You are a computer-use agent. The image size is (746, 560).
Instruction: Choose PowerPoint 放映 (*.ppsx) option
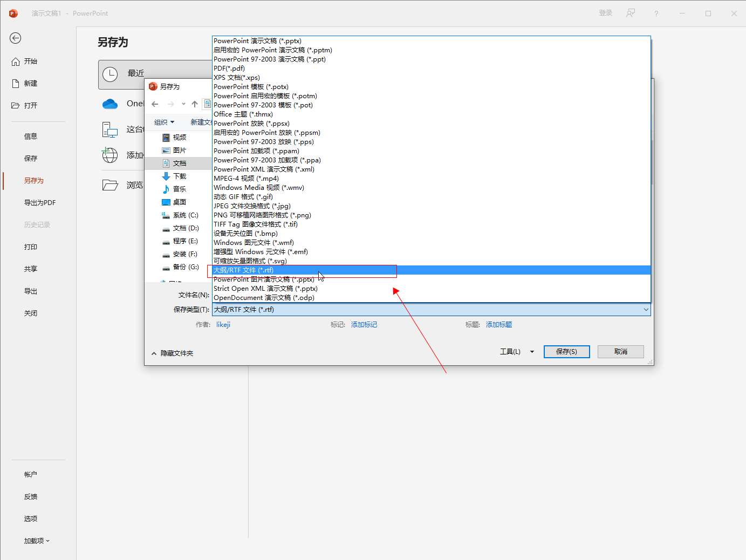432,124
